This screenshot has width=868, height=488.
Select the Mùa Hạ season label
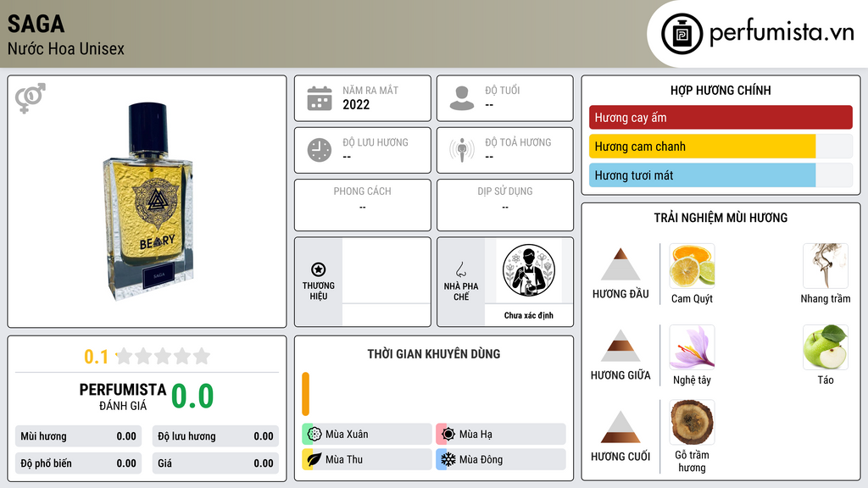point(476,435)
